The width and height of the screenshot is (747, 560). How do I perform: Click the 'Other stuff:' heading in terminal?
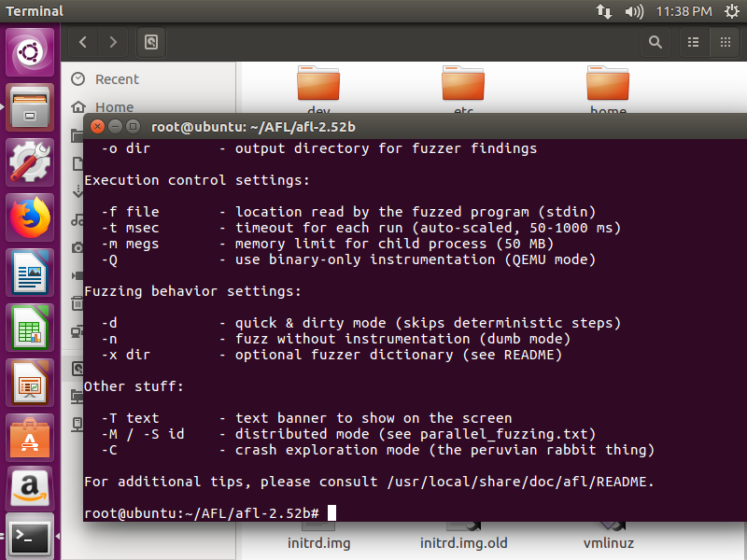tap(134, 386)
